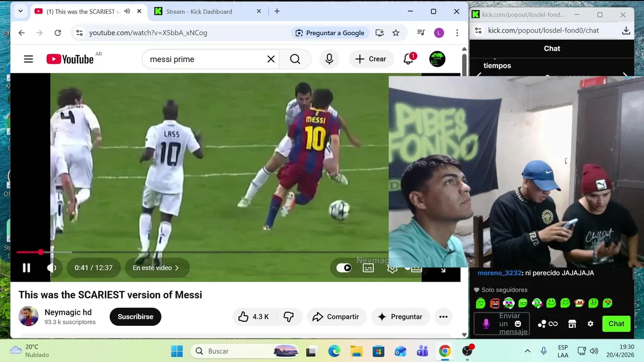The height and width of the screenshot is (362, 644).
Task: Click the Compartir share button
Action: point(336,317)
